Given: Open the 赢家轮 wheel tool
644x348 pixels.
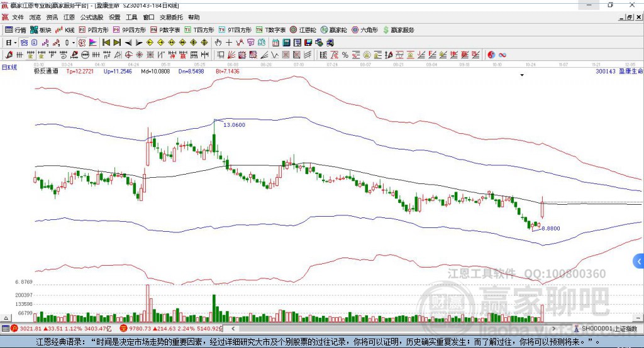Looking at the screenshot, I should (333, 30).
